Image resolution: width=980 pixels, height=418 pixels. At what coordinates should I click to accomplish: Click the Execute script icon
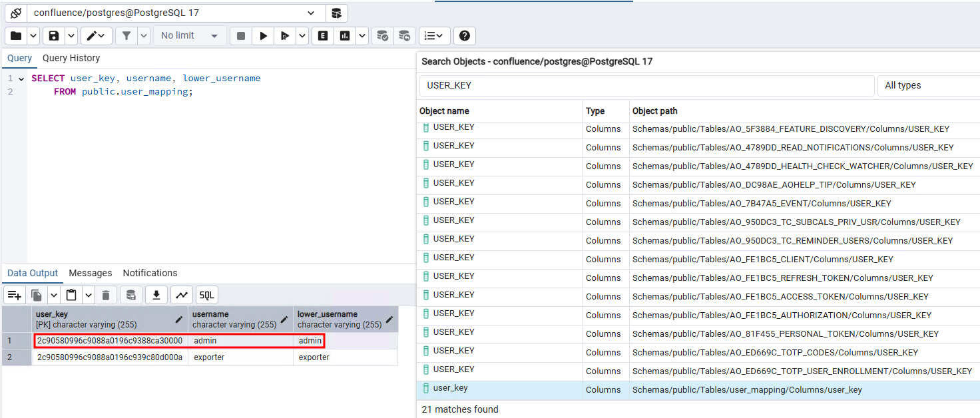[x=285, y=36]
